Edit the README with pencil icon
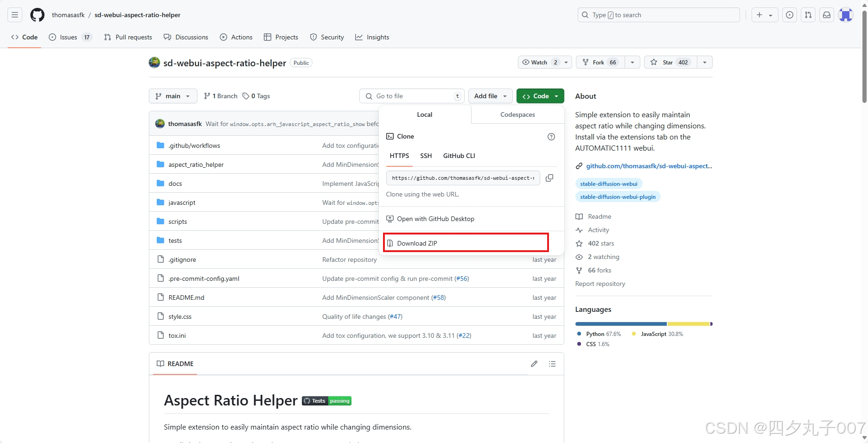The image size is (868, 443). (x=534, y=364)
